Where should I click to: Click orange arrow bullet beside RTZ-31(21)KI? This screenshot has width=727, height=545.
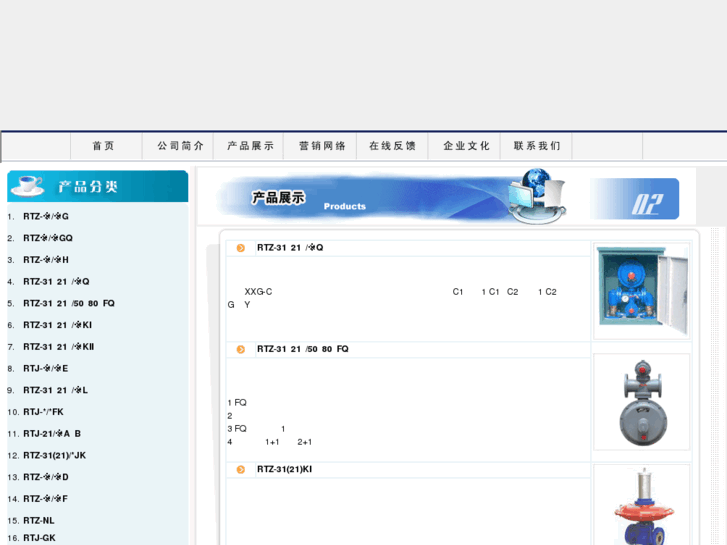[241, 470]
